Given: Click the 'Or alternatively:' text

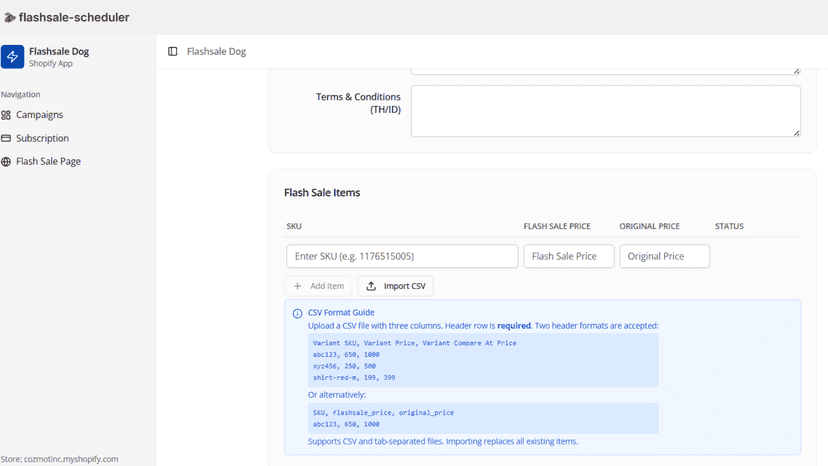Looking at the screenshot, I should tap(337, 395).
